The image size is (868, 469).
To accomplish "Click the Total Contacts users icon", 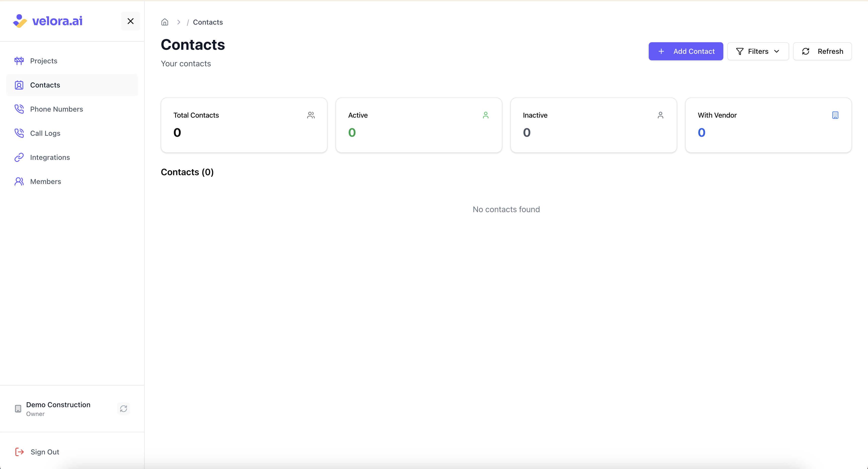I will 311,115.
